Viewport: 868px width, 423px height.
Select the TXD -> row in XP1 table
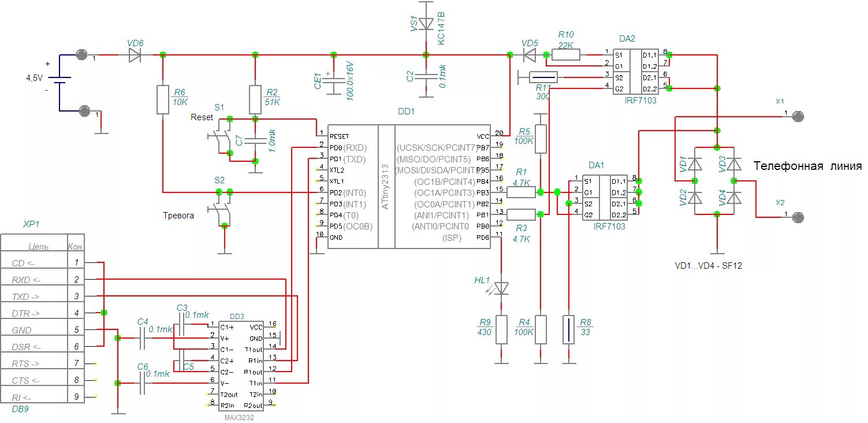point(42,296)
